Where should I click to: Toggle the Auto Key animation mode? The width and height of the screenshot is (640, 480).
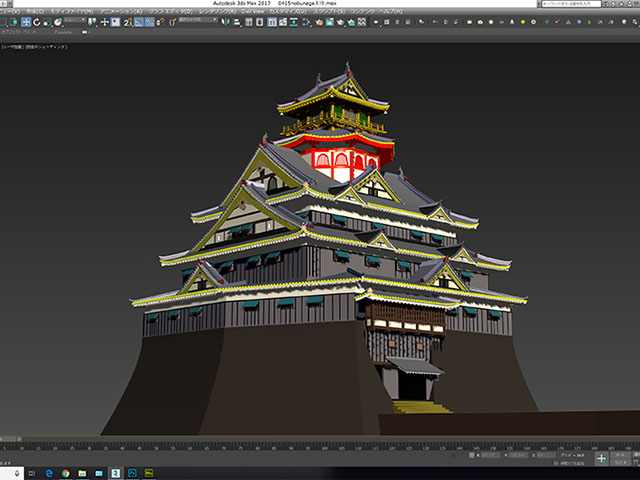[x=621, y=452]
